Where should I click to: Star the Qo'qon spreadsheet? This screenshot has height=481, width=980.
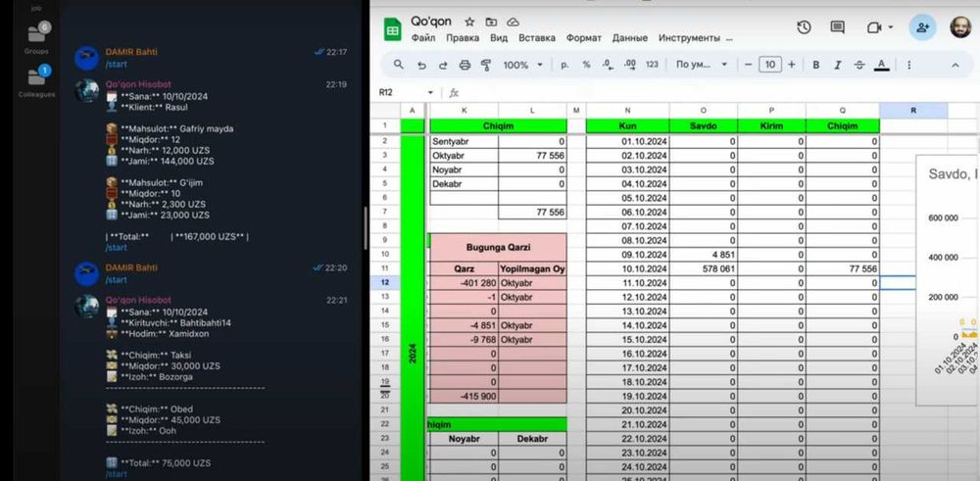pyautogui.click(x=470, y=22)
